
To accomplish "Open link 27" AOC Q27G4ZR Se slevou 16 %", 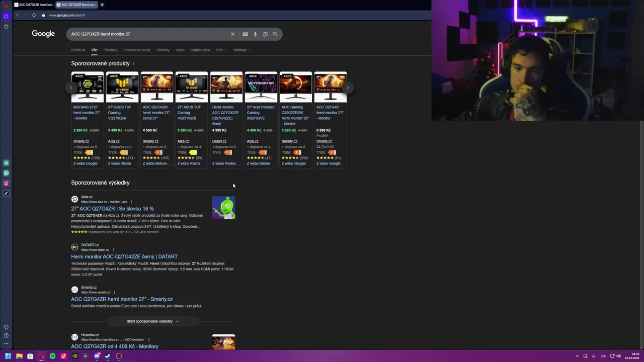I will [113, 209].
